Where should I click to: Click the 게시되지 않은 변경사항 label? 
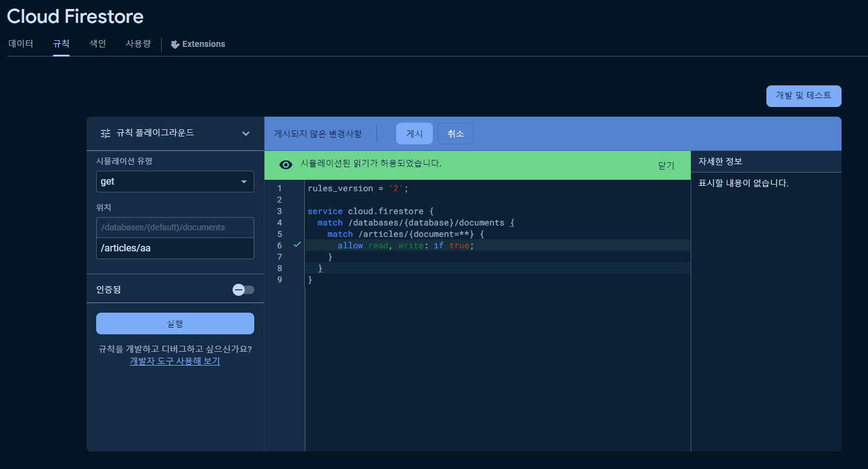tap(318, 133)
